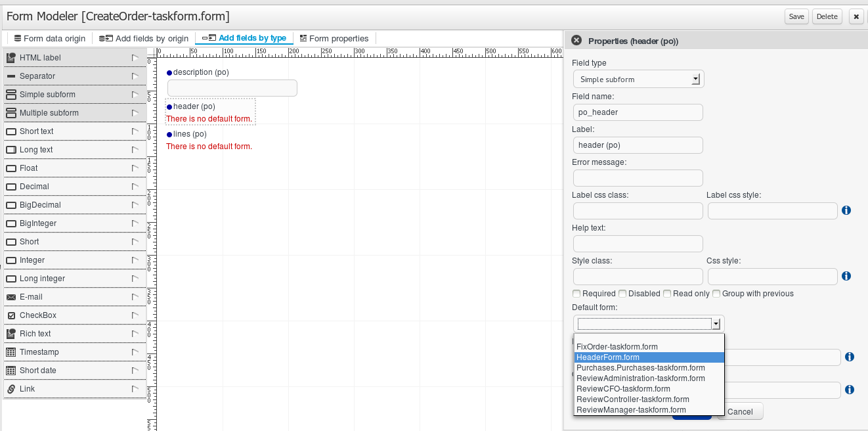Switch to the Form properties tab
Viewport: 868px width, 431px height.
coord(334,38)
